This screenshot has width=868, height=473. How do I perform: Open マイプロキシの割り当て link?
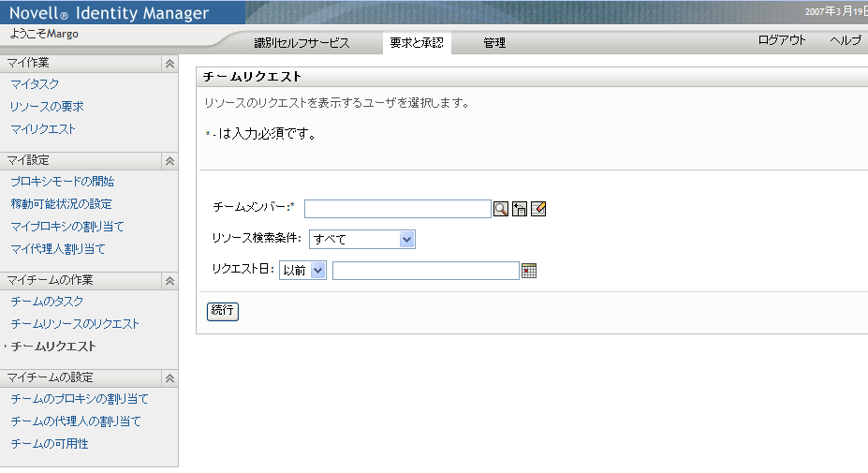pyautogui.click(x=67, y=227)
